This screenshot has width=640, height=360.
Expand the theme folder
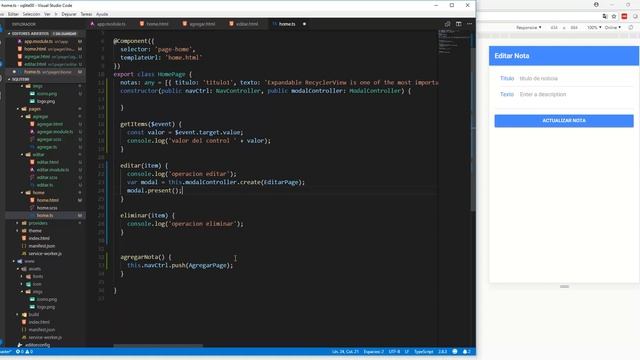coord(35,231)
